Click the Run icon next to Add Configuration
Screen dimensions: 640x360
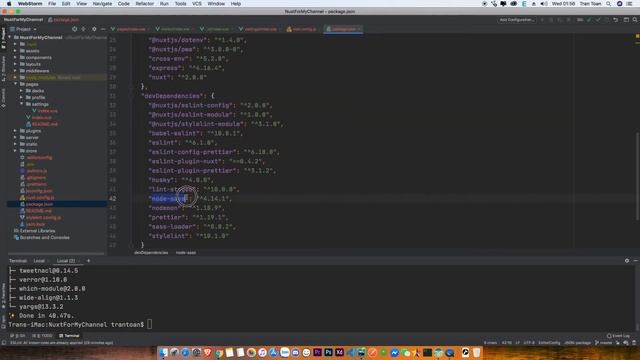(x=542, y=20)
